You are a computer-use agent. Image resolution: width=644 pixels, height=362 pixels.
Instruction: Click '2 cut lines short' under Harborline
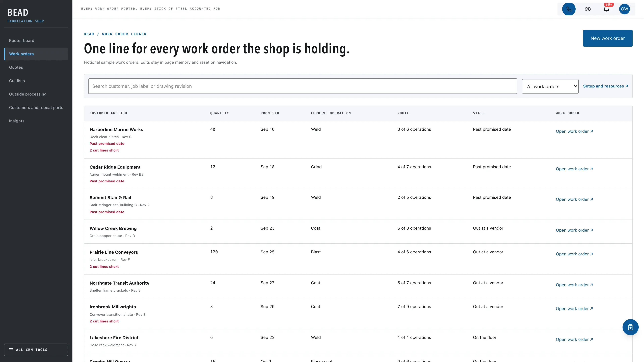tap(104, 150)
